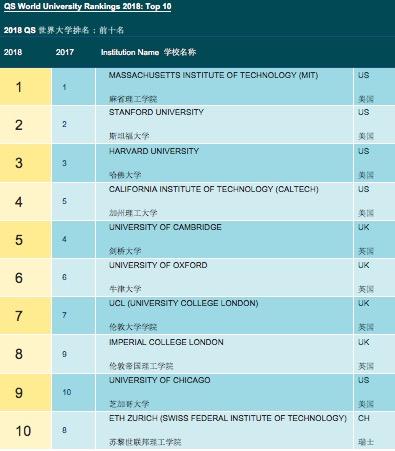Open Imperial College London entry
The image size is (395, 451).
[x=166, y=342]
